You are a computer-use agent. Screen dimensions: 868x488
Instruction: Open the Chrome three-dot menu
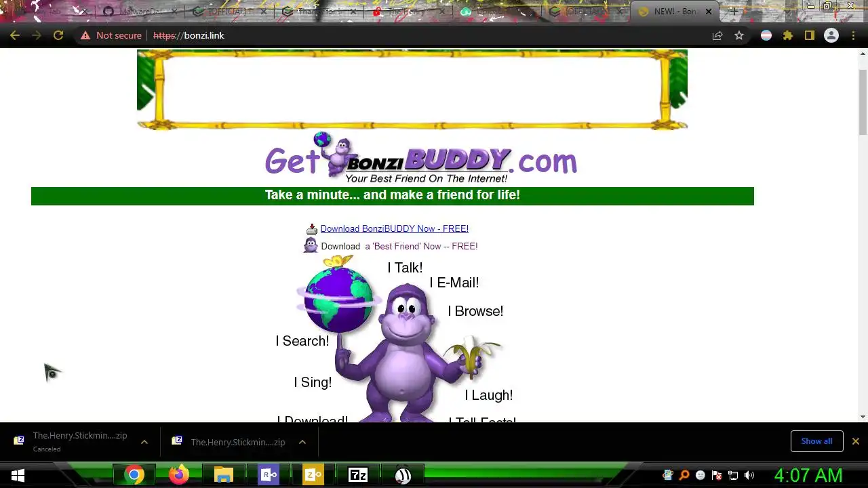853,35
